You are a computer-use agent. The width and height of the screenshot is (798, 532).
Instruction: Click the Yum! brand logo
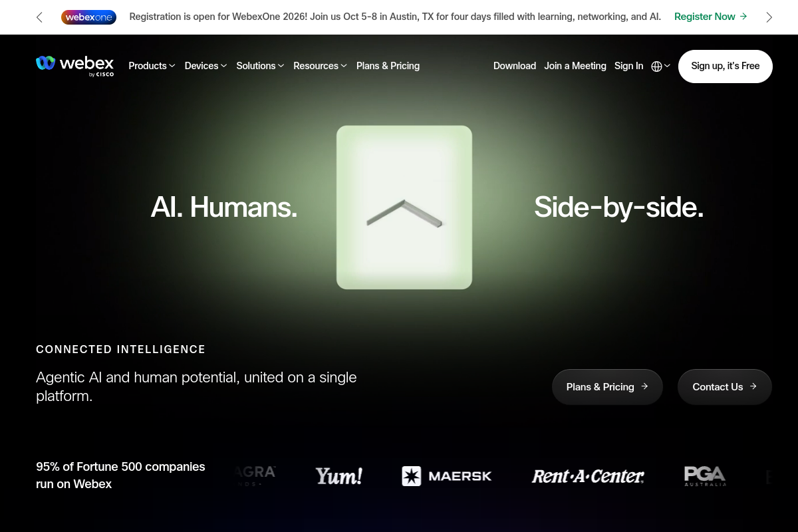pyautogui.click(x=338, y=476)
